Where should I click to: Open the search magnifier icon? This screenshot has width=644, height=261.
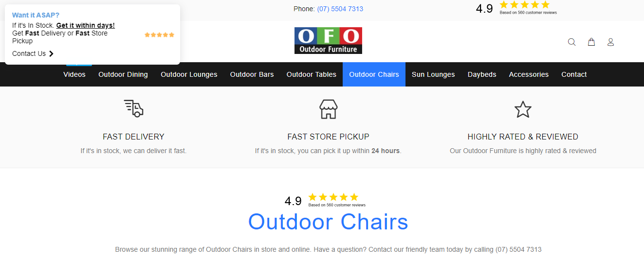(572, 42)
